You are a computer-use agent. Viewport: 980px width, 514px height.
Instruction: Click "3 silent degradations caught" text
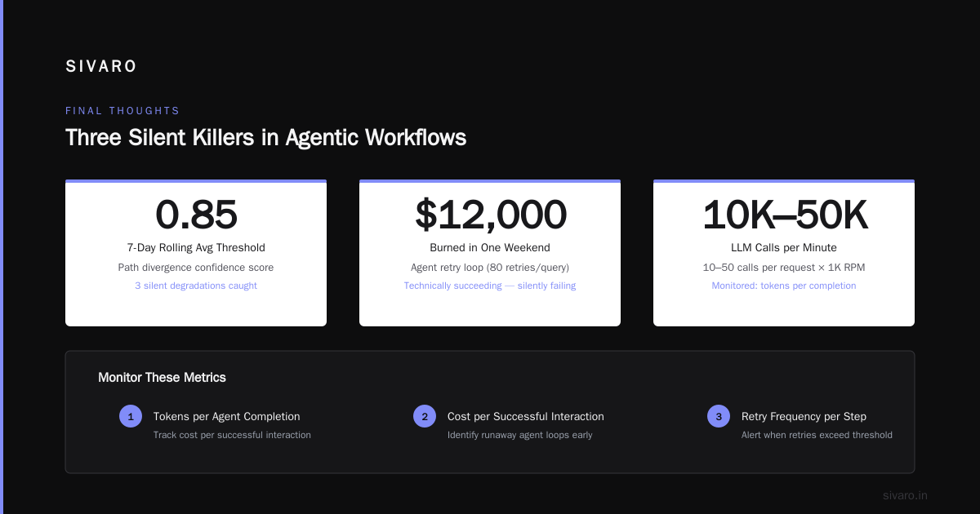(x=196, y=286)
